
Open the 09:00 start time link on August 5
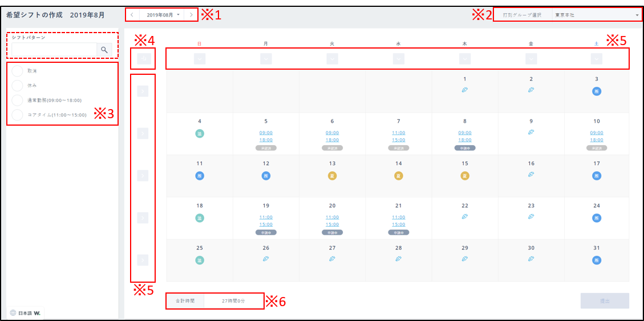266,133
